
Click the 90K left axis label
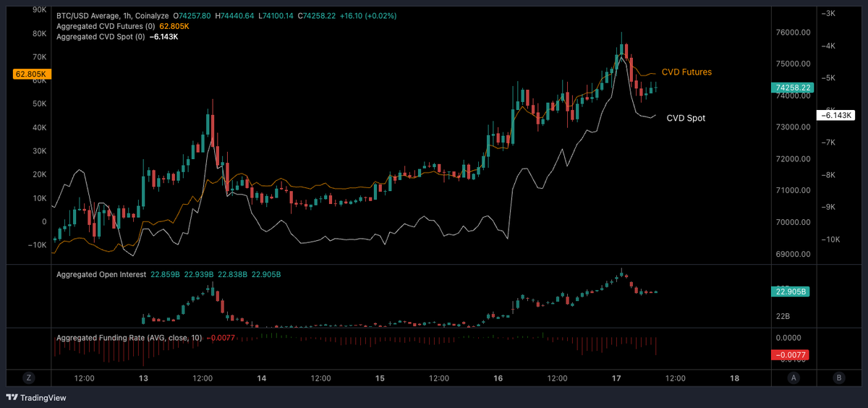click(x=39, y=10)
